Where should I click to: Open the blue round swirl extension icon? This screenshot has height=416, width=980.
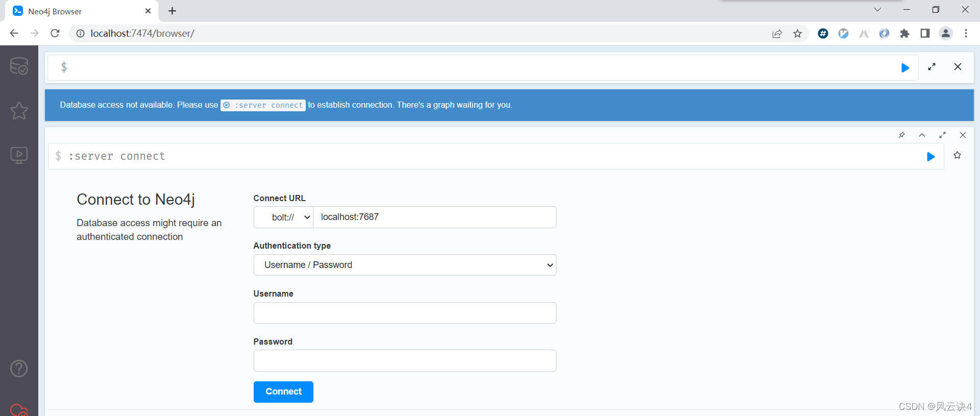(884, 33)
